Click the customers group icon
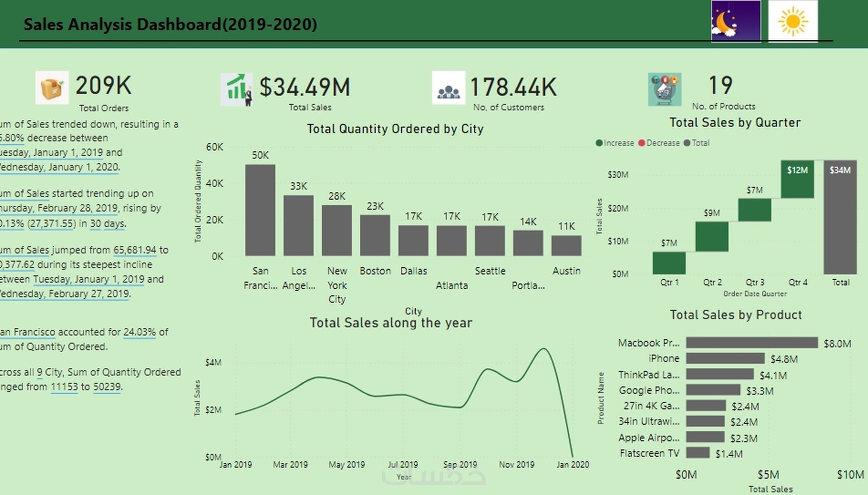Image resolution: width=868 pixels, height=495 pixels. (448, 88)
